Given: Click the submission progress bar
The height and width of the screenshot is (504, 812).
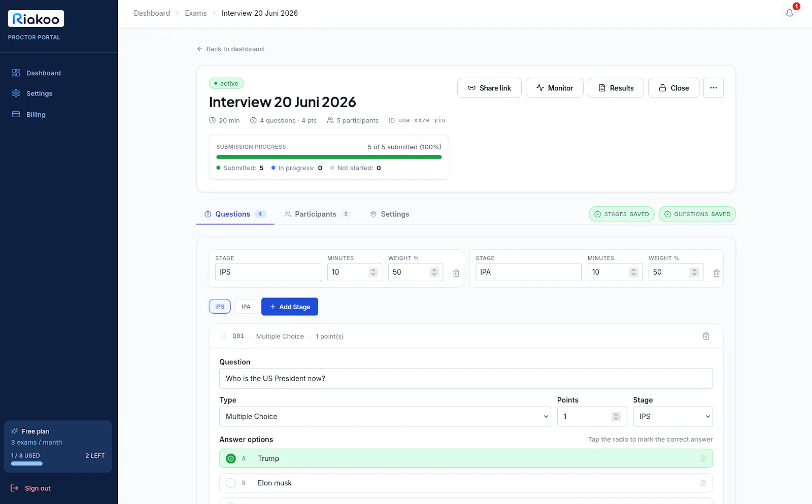Looking at the screenshot, I should click(329, 157).
